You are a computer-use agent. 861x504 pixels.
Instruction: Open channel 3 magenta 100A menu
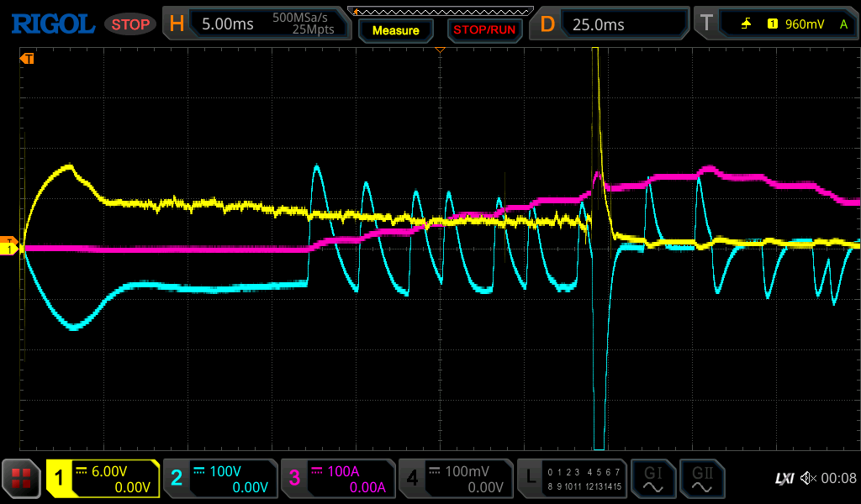[x=338, y=479]
